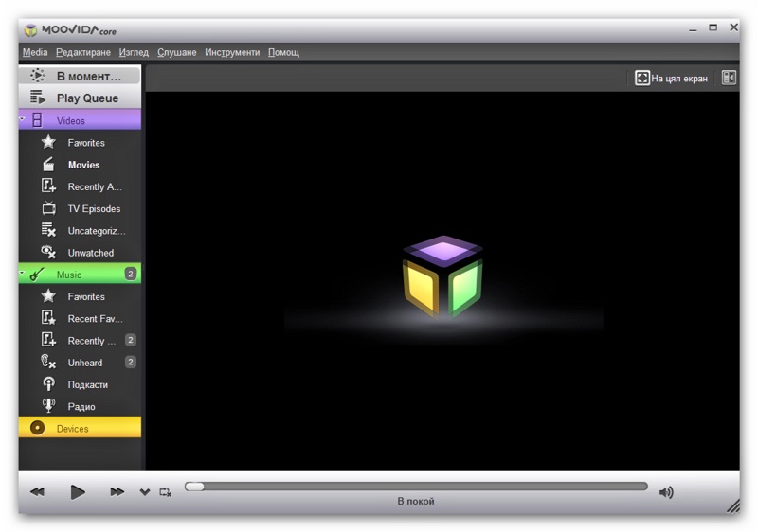Collapse the Music section arrow

22,273
